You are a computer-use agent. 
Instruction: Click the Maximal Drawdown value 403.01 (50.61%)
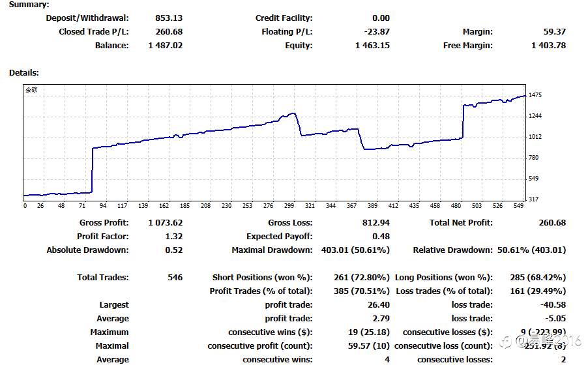[355, 250]
